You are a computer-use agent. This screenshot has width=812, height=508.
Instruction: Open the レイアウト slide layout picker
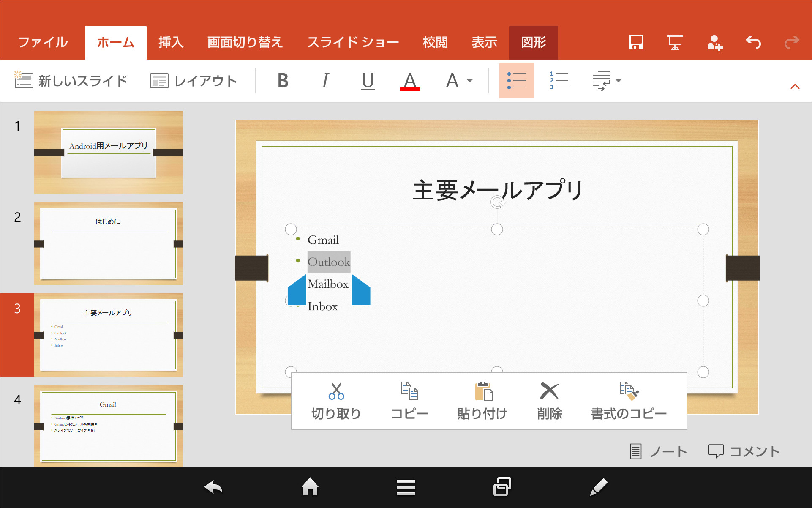(x=193, y=80)
